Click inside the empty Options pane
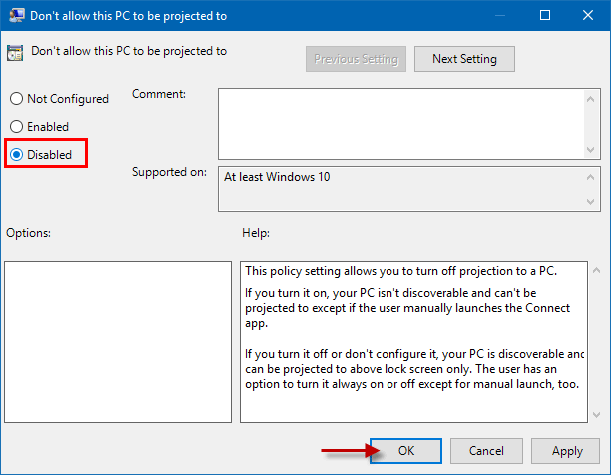Viewport: 611px width, 475px height. tap(118, 340)
